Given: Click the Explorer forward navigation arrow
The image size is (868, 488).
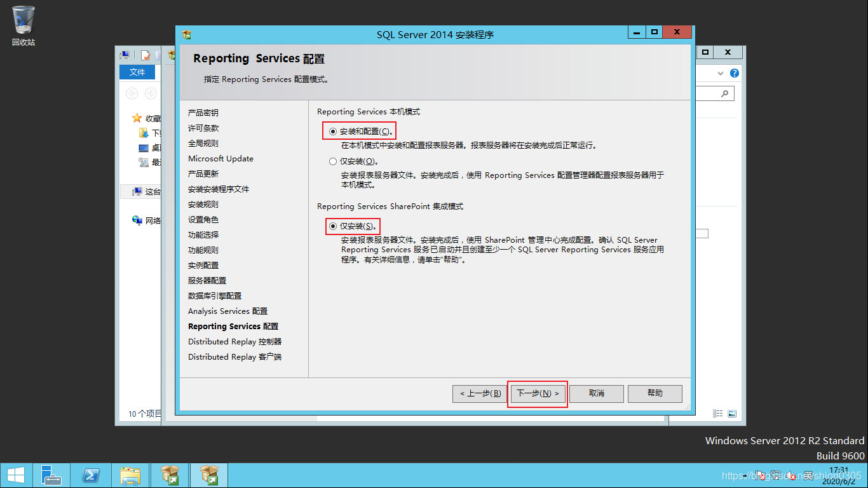Looking at the screenshot, I should [151, 93].
